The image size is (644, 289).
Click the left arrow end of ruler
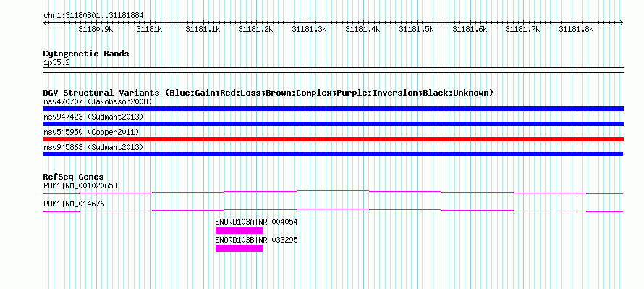click(x=45, y=23)
